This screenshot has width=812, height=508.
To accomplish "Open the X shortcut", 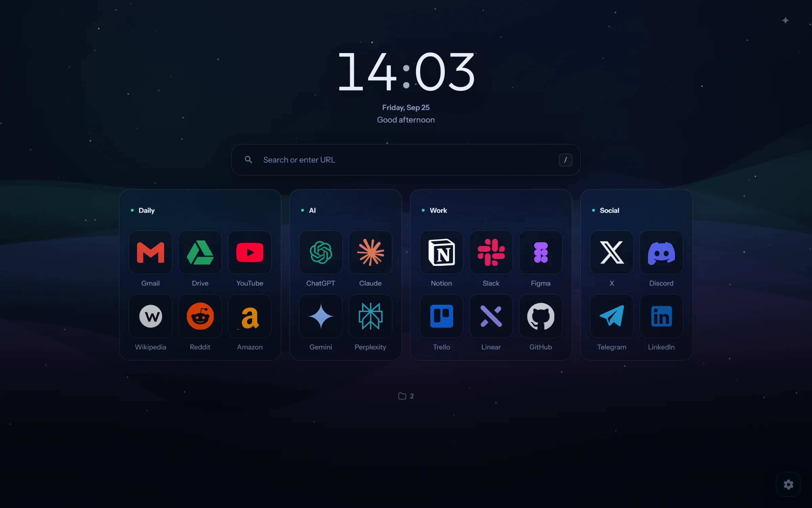I will [612, 252].
